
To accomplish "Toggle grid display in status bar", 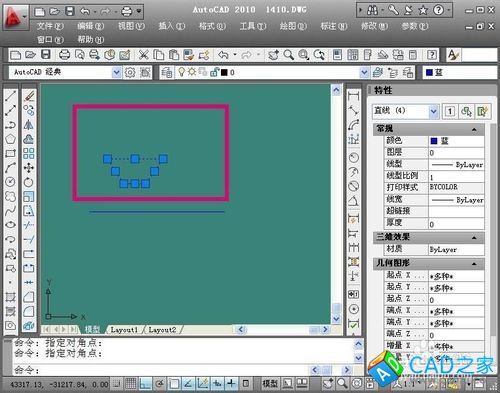I will 130,384.
